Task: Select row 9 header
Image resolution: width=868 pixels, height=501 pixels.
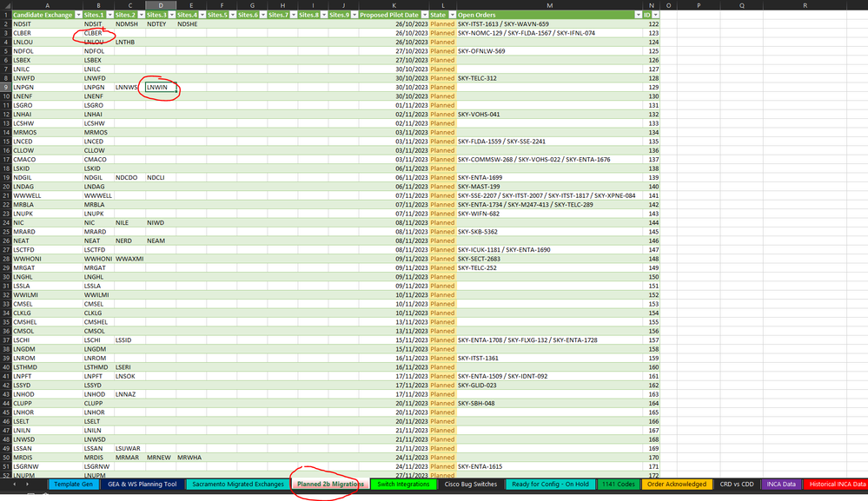Action: point(5,88)
